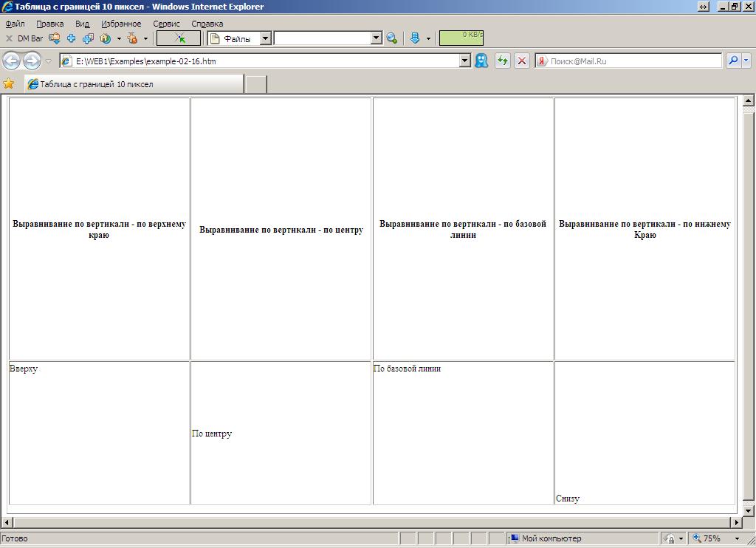Expand the DM Bar search field dropdown
756x548 pixels.
coord(377,38)
